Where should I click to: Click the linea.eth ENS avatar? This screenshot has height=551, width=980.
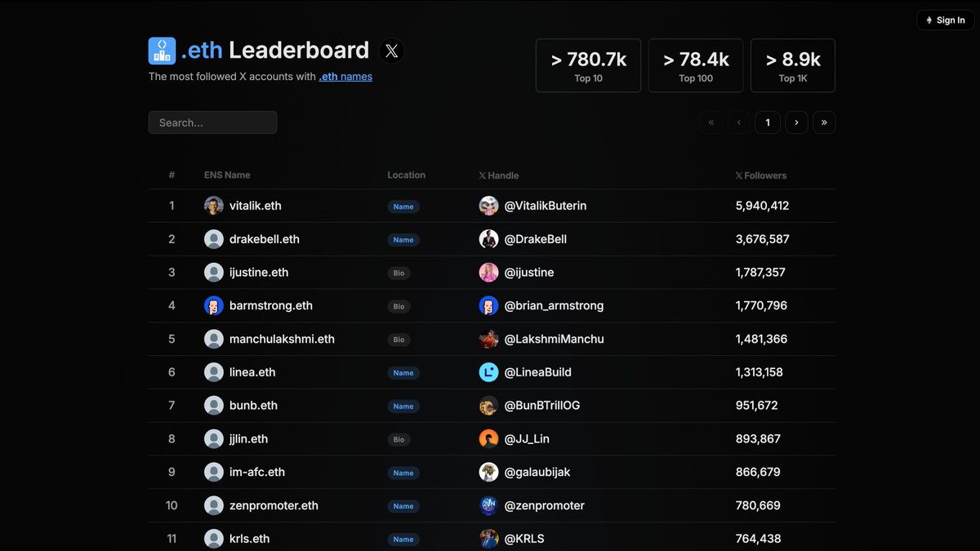pos(214,372)
